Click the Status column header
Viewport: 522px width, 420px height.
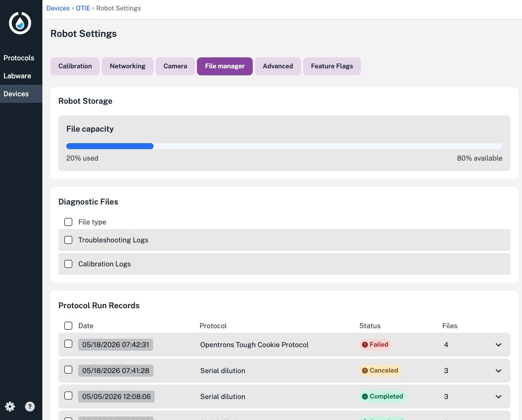coord(370,326)
